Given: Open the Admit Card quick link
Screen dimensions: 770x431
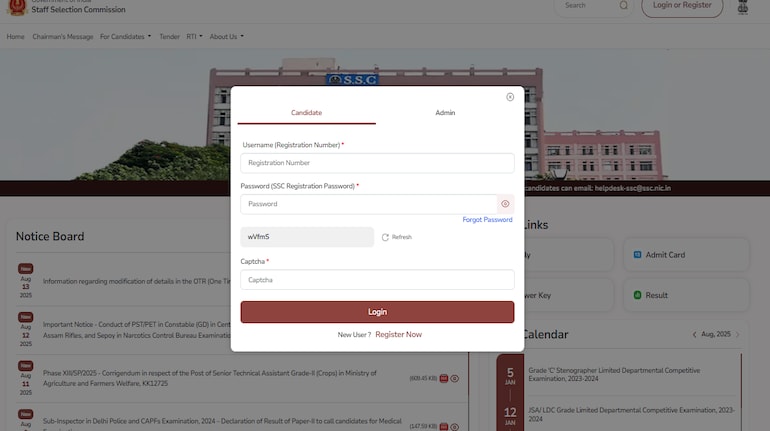Looking at the screenshot, I should pos(686,255).
